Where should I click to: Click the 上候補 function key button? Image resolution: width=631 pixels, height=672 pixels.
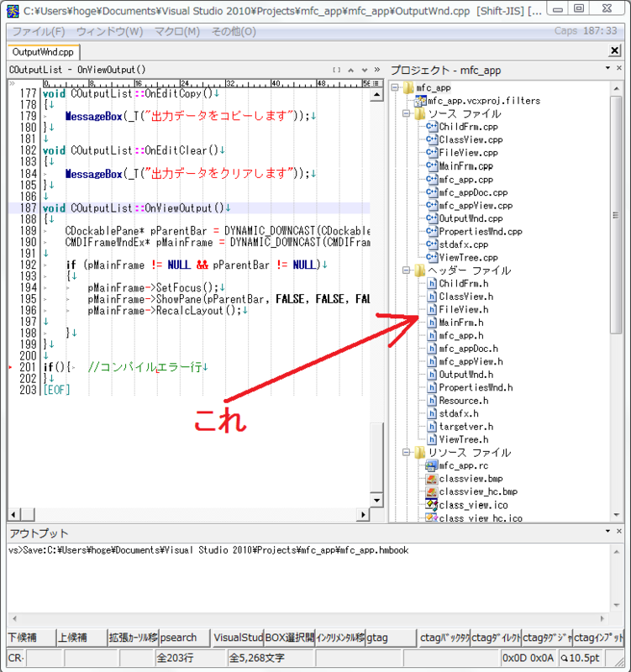click(x=82, y=638)
